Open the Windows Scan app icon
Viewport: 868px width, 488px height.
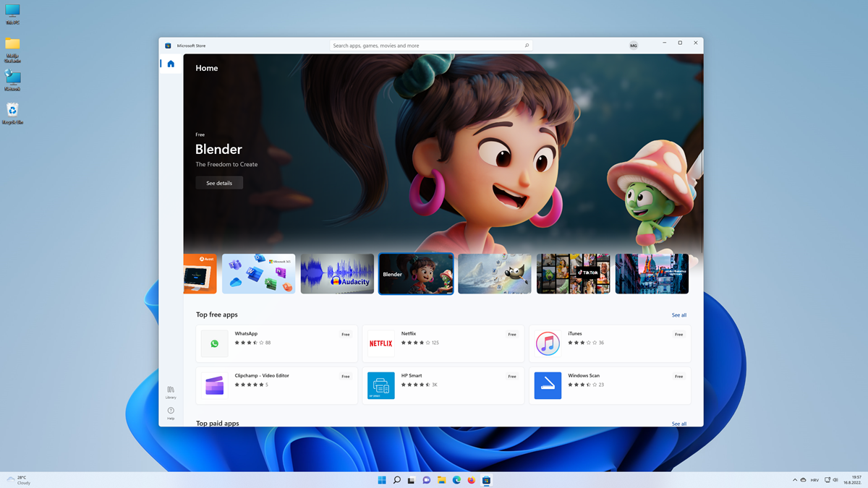(x=548, y=385)
